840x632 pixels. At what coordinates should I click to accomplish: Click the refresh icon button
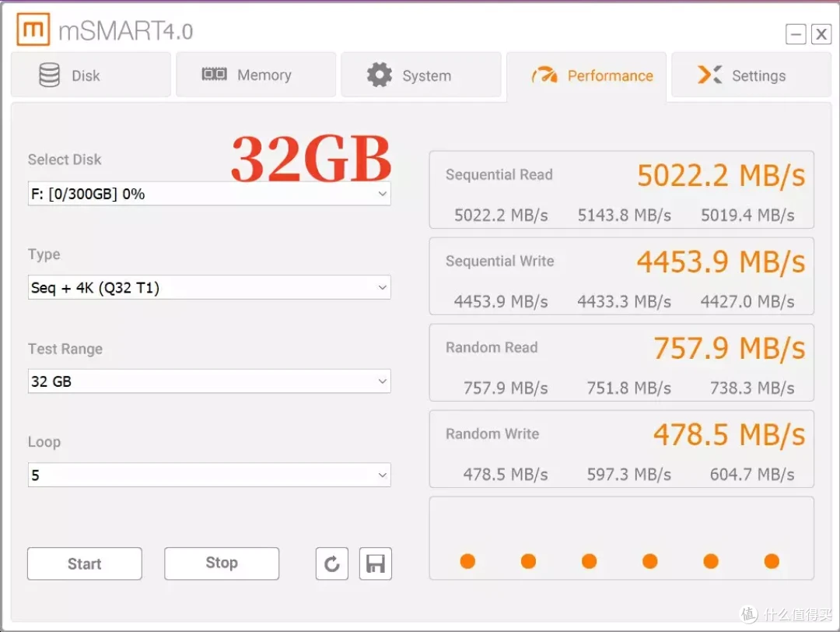332,564
